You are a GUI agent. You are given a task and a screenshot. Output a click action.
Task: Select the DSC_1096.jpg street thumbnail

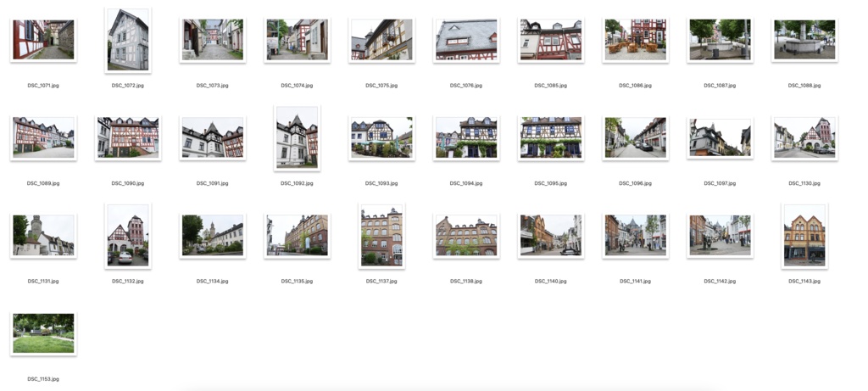click(636, 138)
